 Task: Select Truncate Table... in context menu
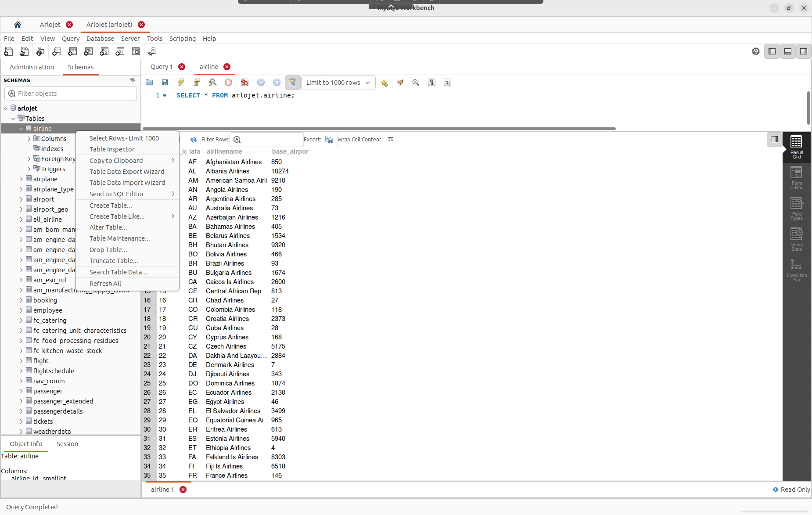pyautogui.click(x=114, y=261)
